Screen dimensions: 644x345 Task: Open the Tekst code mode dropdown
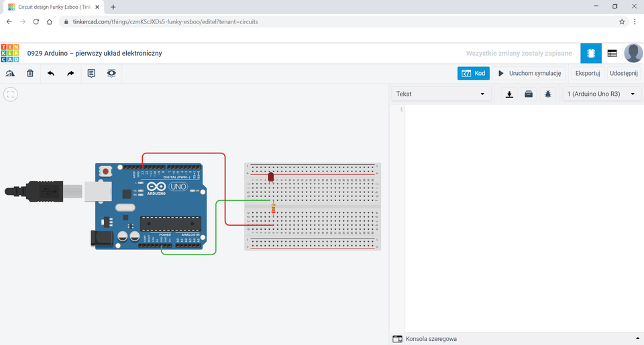(440, 94)
